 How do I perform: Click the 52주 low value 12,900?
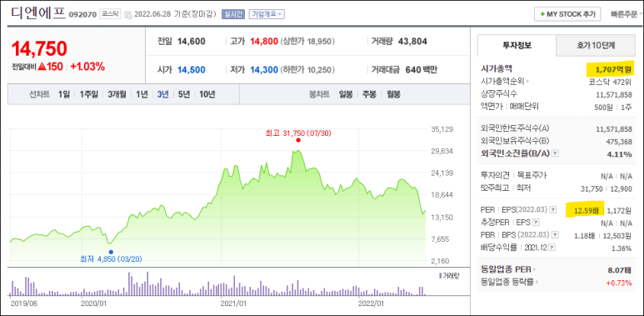(x=621, y=188)
